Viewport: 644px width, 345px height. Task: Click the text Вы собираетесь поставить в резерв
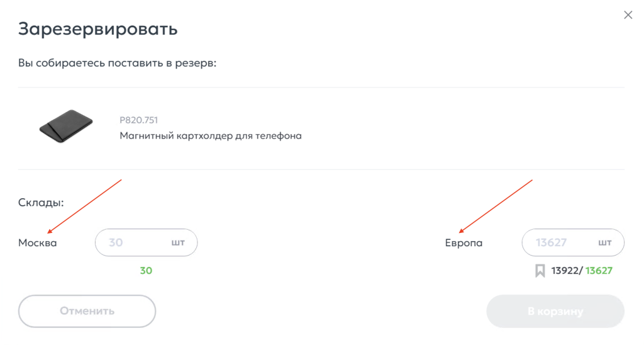[x=117, y=64]
